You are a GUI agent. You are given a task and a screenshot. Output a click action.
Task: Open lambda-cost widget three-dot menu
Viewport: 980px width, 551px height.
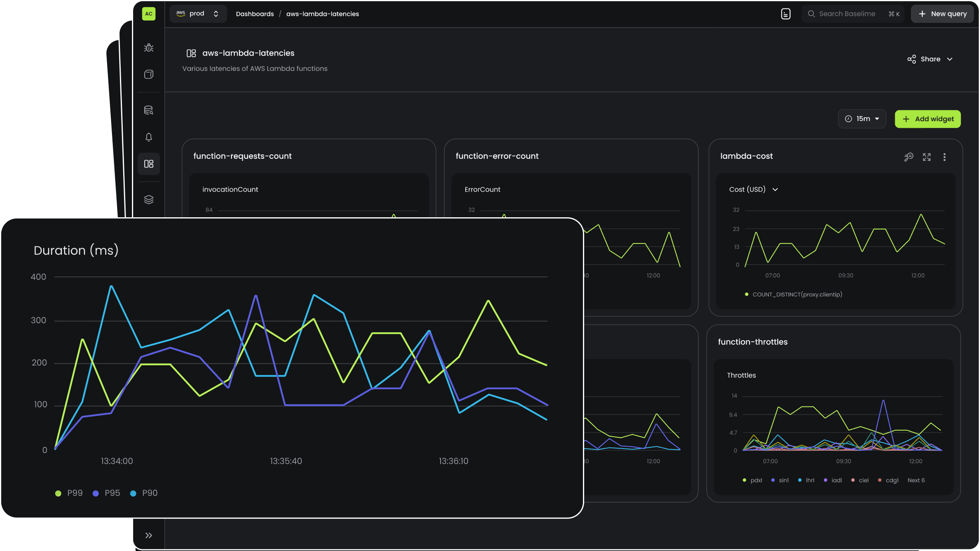[x=944, y=157]
